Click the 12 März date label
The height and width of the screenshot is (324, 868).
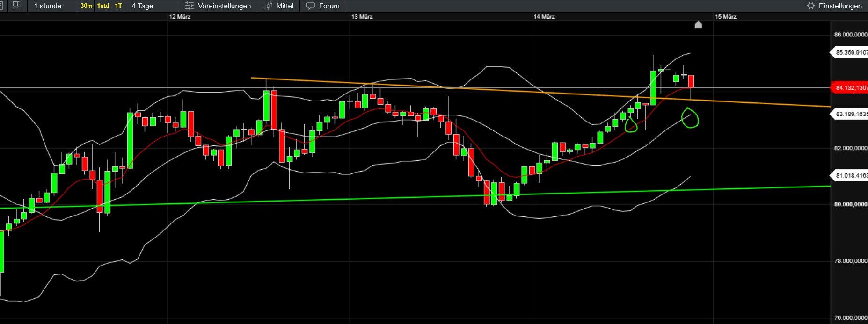click(180, 17)
